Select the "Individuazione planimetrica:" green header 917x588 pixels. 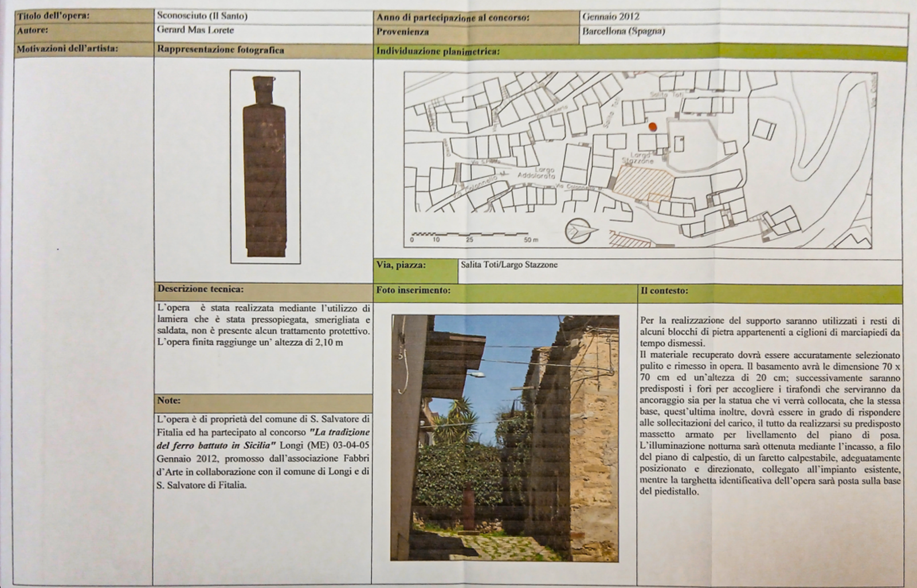pos(438,51)
